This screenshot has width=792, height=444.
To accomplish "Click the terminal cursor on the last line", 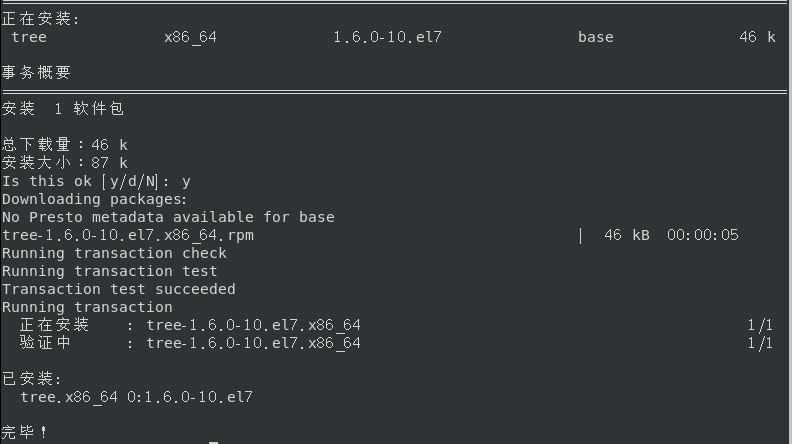I will [214, 441].
